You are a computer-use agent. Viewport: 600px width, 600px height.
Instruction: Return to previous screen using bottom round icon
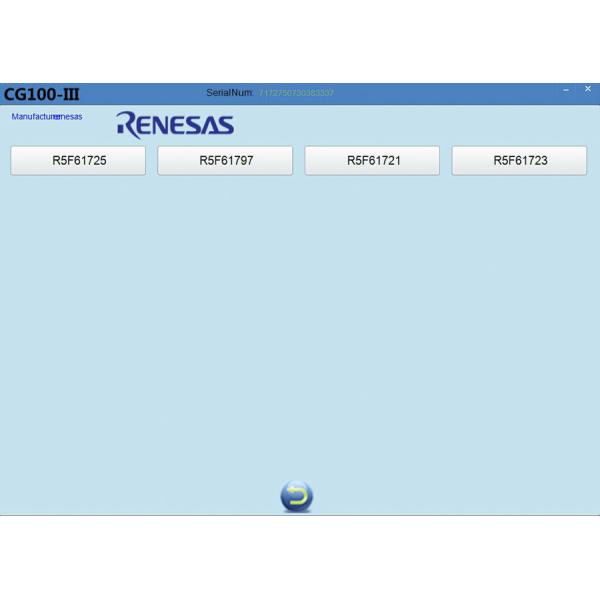tap(296, 496)
